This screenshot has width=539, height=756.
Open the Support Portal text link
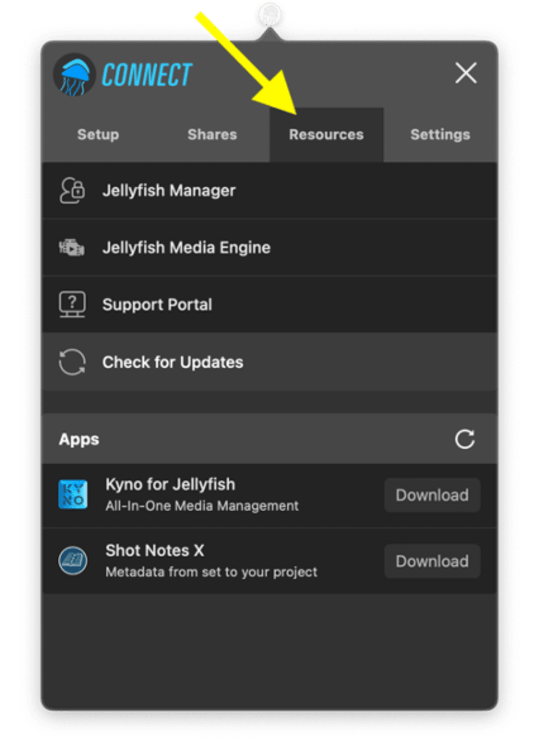click(157, 305)
